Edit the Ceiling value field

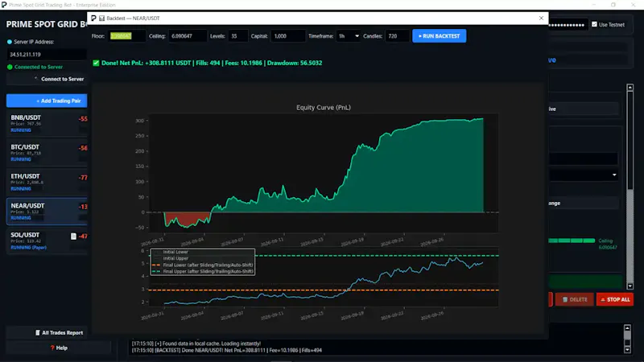(188, 36)
